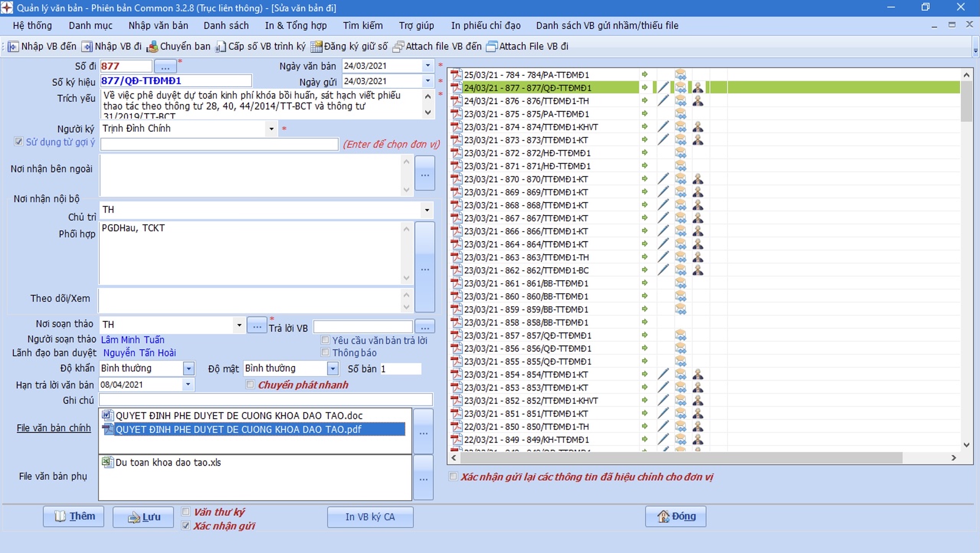Click the Nhập VB đến toolbar icon
980x553 pixels.
(13, 47)
